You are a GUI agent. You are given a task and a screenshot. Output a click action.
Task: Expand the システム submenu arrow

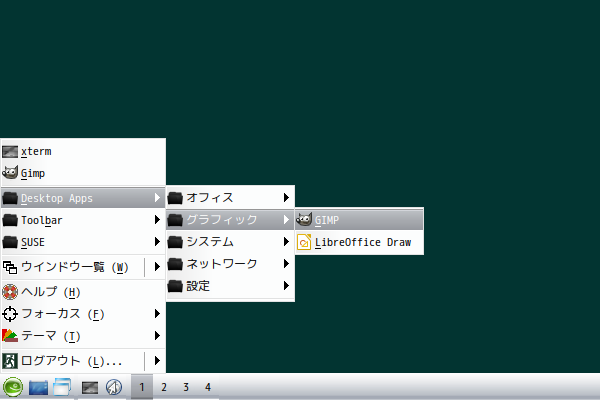[286, 242]
